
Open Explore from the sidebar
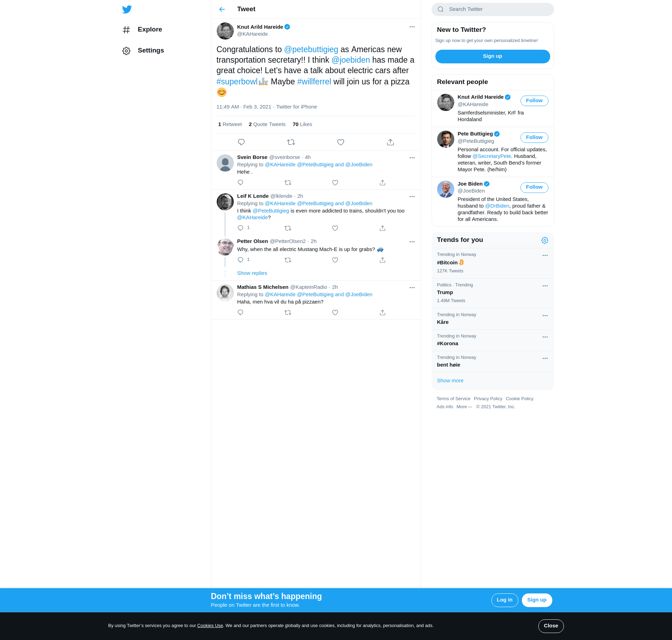(142, 29)
